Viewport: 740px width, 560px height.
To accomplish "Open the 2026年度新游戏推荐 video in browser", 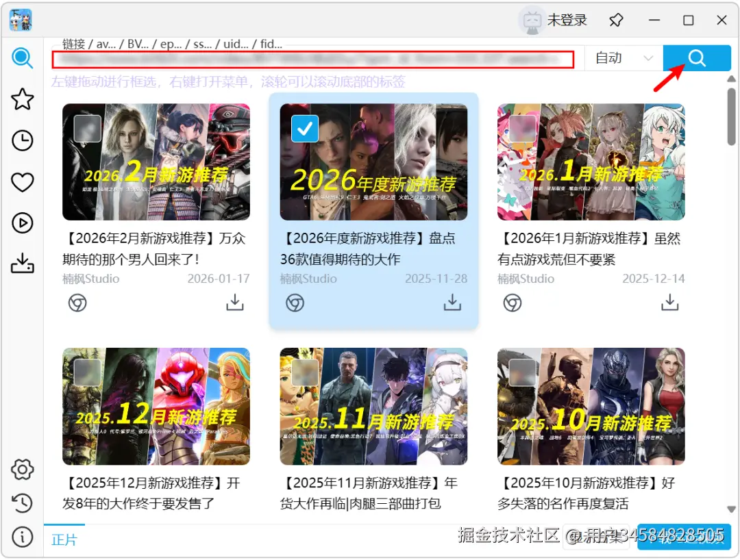I will coord(295,303).
